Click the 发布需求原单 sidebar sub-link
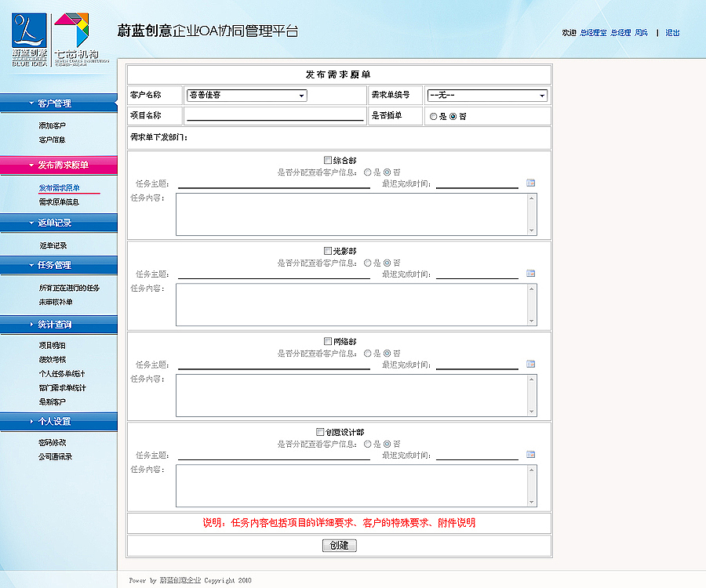This screenshot has width=706, height=588. (x=60, y=188)
